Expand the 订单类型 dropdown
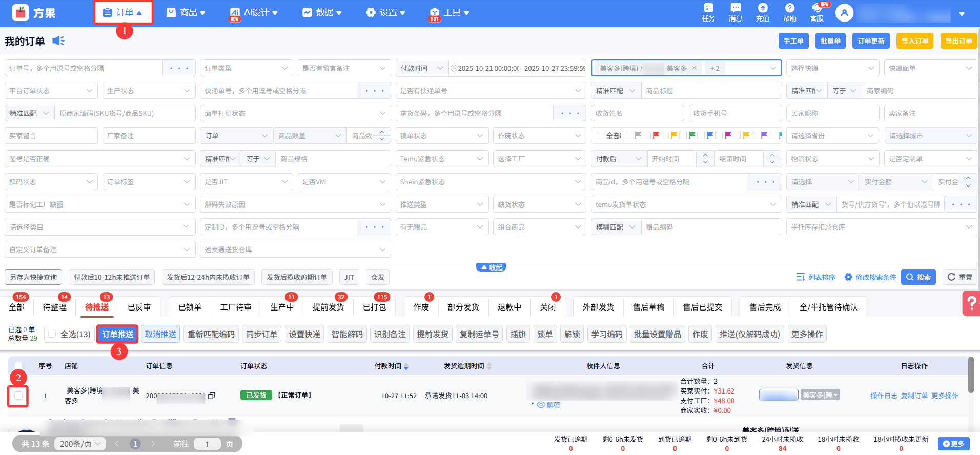The width and height of the screenshot is (980, 455). [x=246, y=68]
